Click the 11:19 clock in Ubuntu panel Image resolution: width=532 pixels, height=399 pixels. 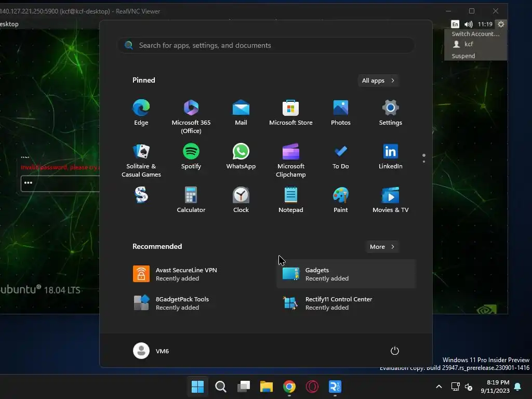(x=485, y=24)
